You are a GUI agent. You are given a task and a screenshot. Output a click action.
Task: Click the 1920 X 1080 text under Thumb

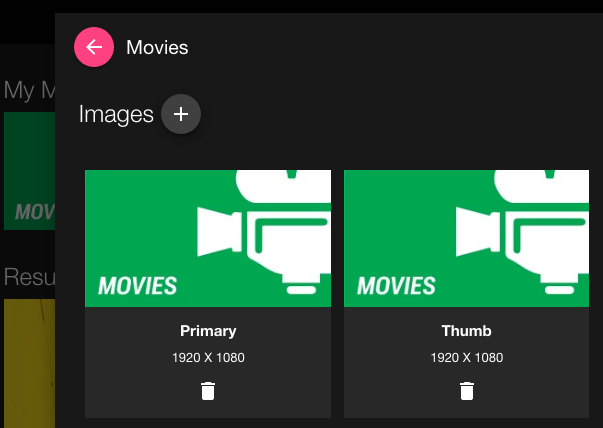466,358
